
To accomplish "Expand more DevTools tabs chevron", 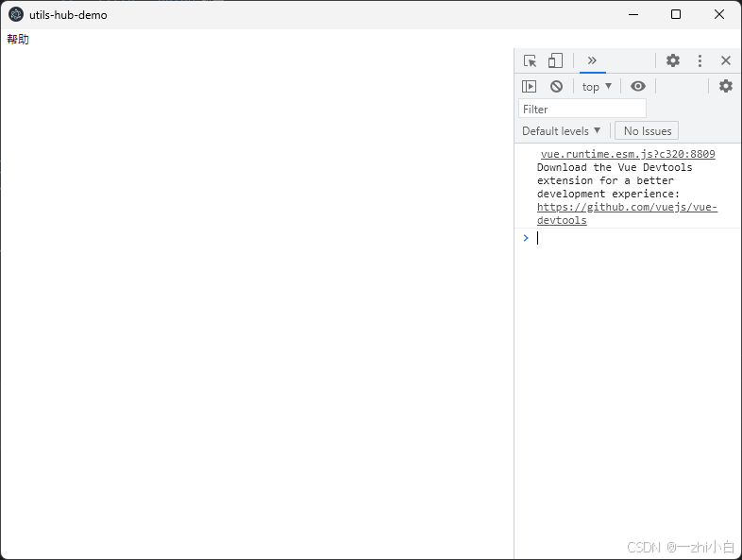I will click(592, 60).
